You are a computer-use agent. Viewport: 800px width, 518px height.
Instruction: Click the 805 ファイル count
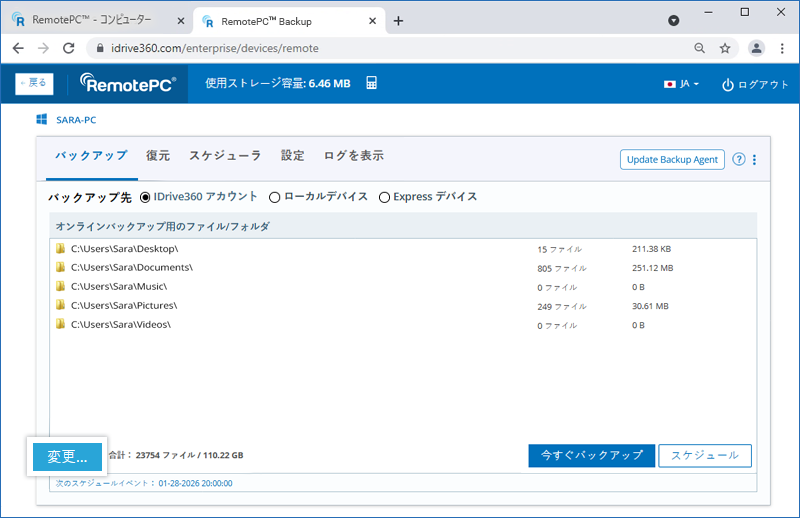pyautogui.click(x=562, y=268)
